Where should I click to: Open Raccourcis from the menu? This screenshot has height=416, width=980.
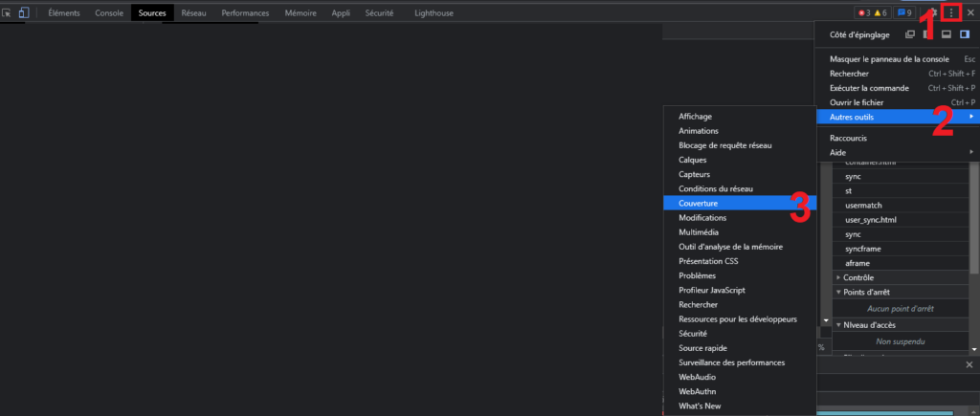tap(897, 138)
